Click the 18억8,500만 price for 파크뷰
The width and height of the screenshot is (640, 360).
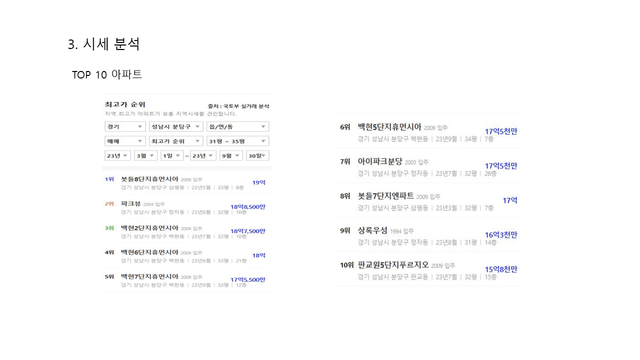pos(248,207)
